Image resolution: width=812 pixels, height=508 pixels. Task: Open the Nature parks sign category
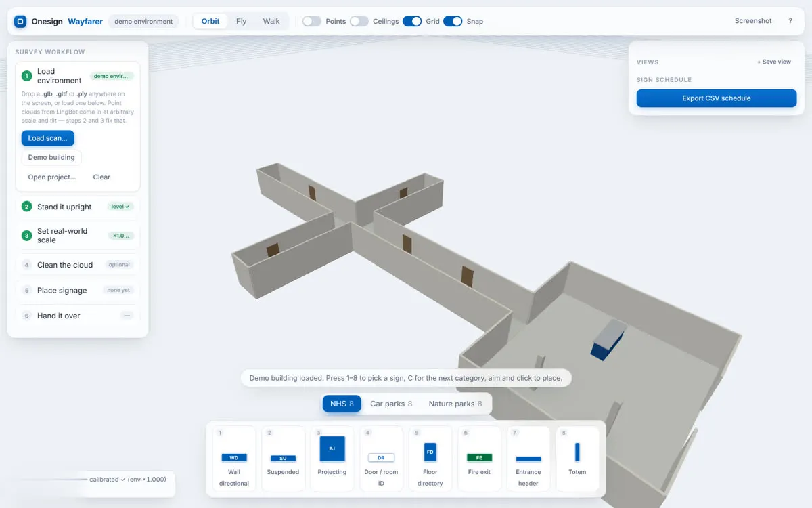point(455,404)
